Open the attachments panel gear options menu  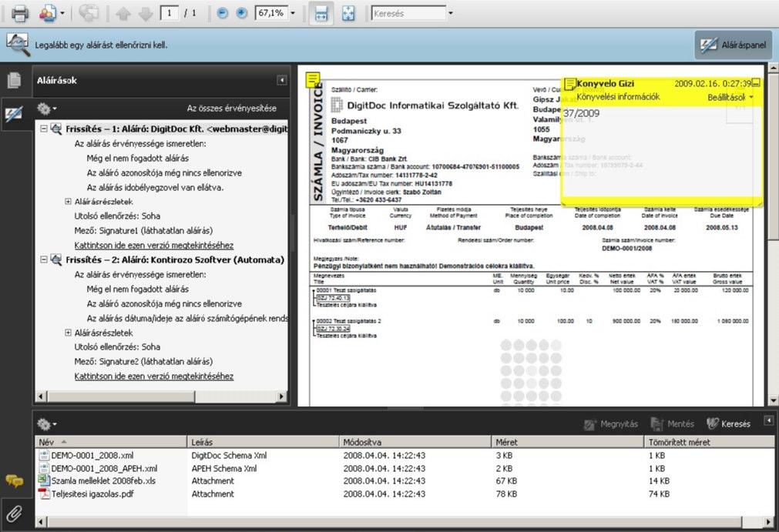pyautogui.click(x=46, y=423)
